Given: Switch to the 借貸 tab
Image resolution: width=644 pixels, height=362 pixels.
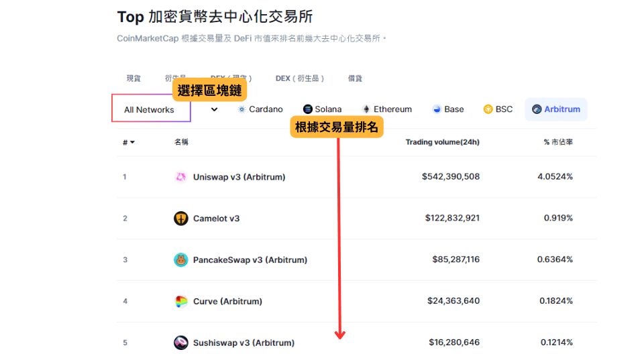Looking at the screenshot, I should coord(355,78).
